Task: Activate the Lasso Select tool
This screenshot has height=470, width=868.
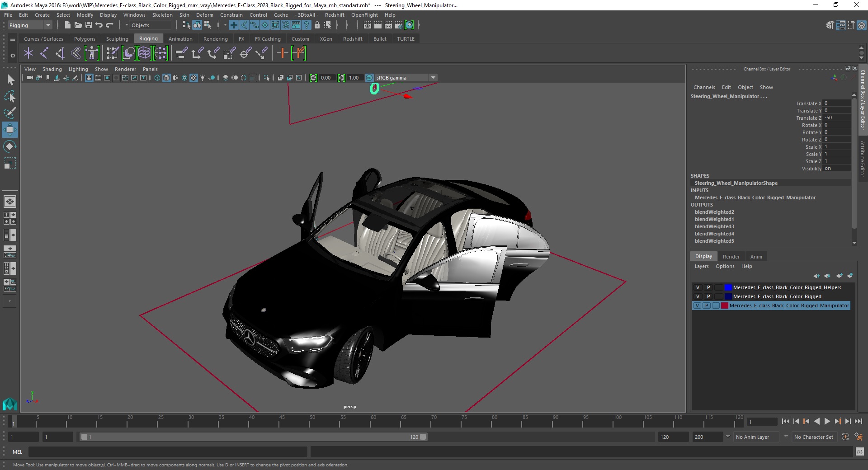Action: tap(10, 97)
